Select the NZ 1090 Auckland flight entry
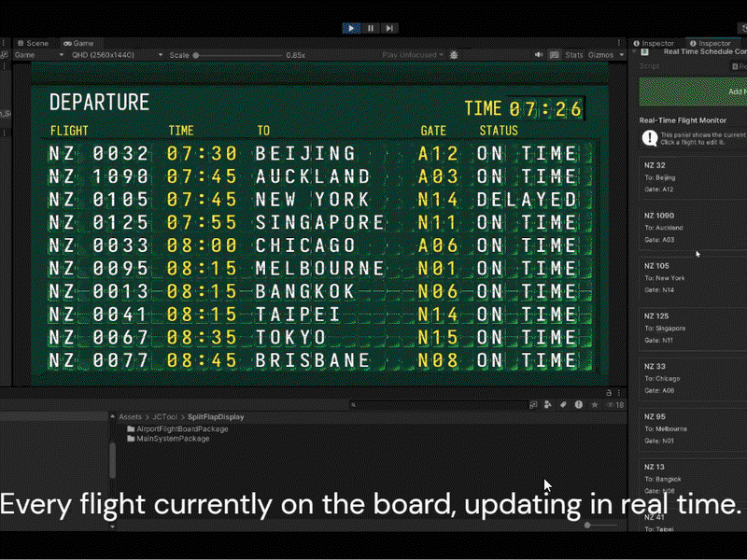This screenshot has width=747, height=560. pos(693,227)
